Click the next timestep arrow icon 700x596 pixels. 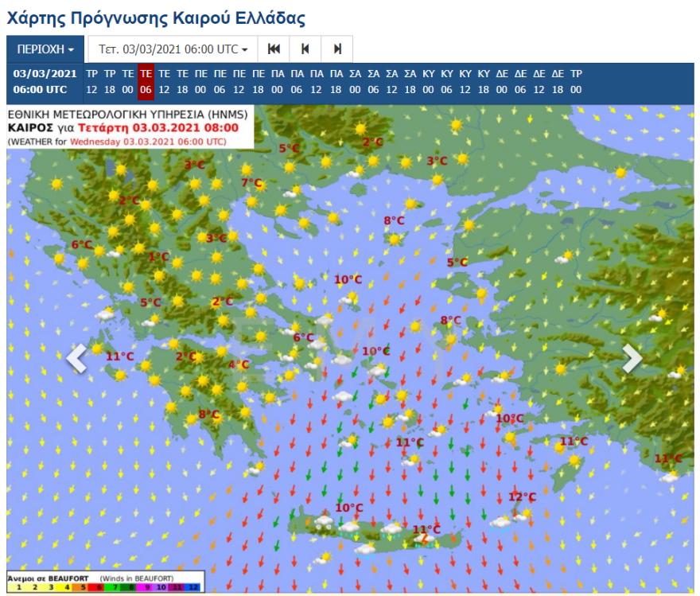click(x=338, y=49)
